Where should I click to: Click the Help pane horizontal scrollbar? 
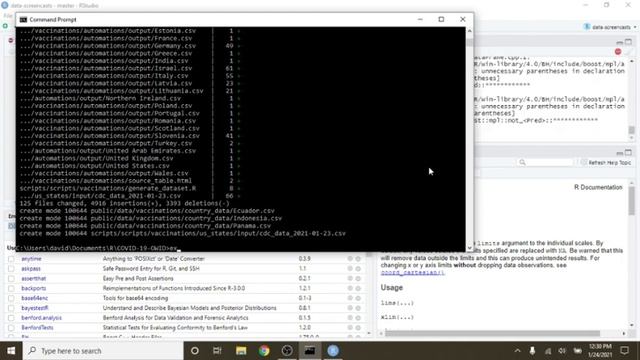pyautogui.click(x=492, y=333)
